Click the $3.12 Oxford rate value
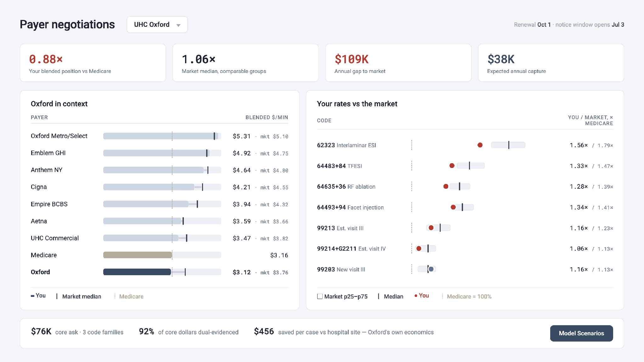 point(242,272)
